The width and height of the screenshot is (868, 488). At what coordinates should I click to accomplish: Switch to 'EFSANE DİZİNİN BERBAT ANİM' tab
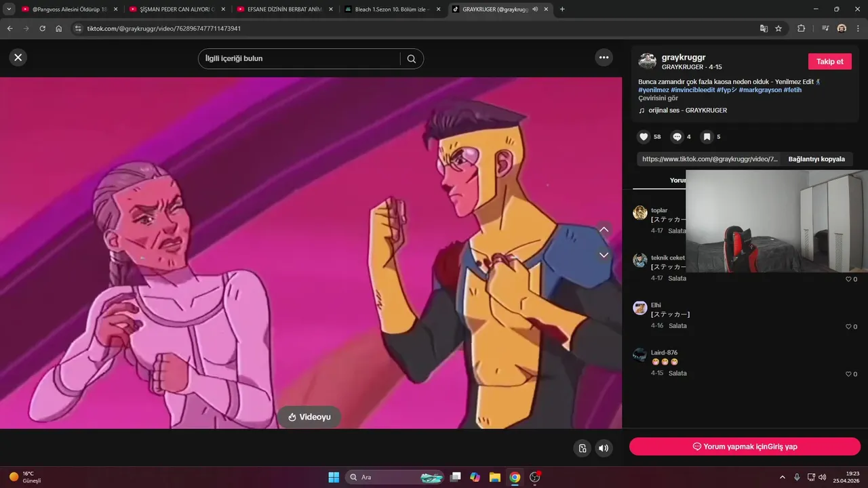283,9
